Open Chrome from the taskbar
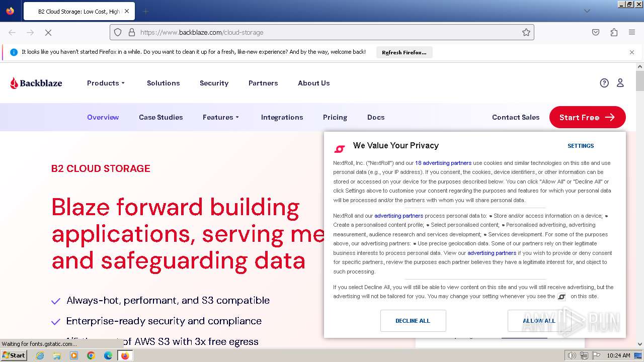Viewport: 644px width, 362px height. pos(91,355)
